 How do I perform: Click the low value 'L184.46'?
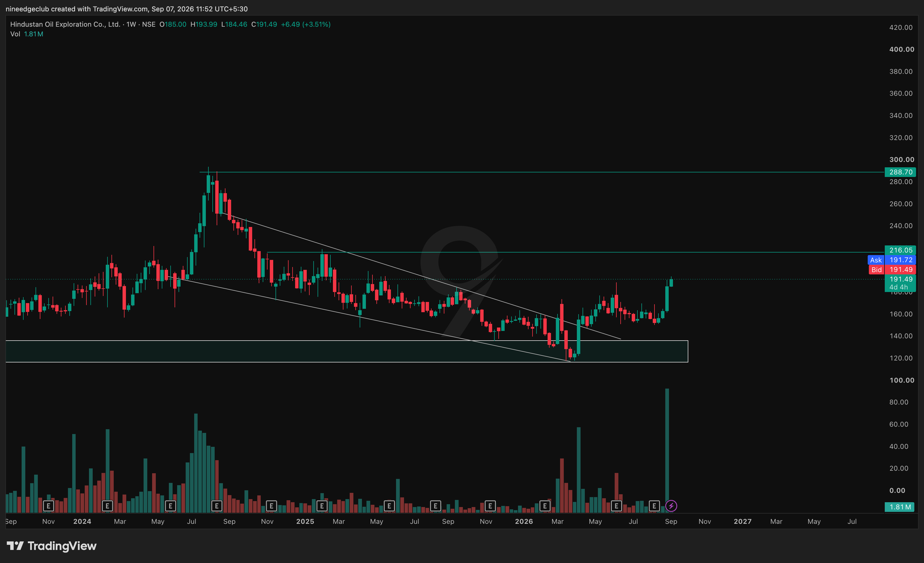click(x=234, y=24)
